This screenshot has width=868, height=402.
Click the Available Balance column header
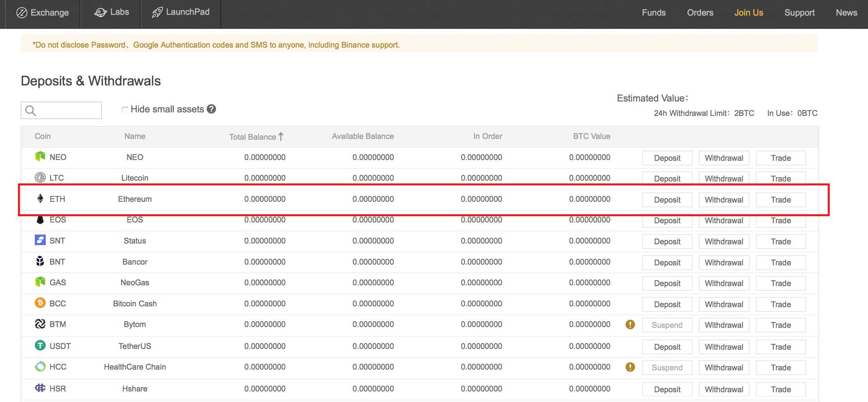[363, 136]
